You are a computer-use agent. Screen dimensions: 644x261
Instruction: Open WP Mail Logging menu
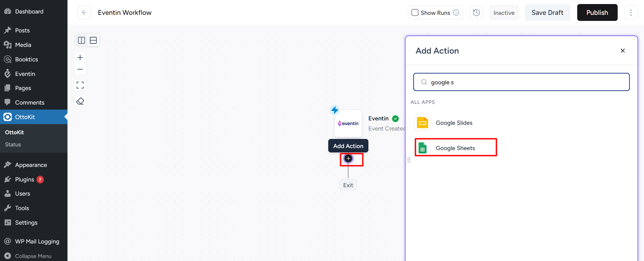coord(34,241)
